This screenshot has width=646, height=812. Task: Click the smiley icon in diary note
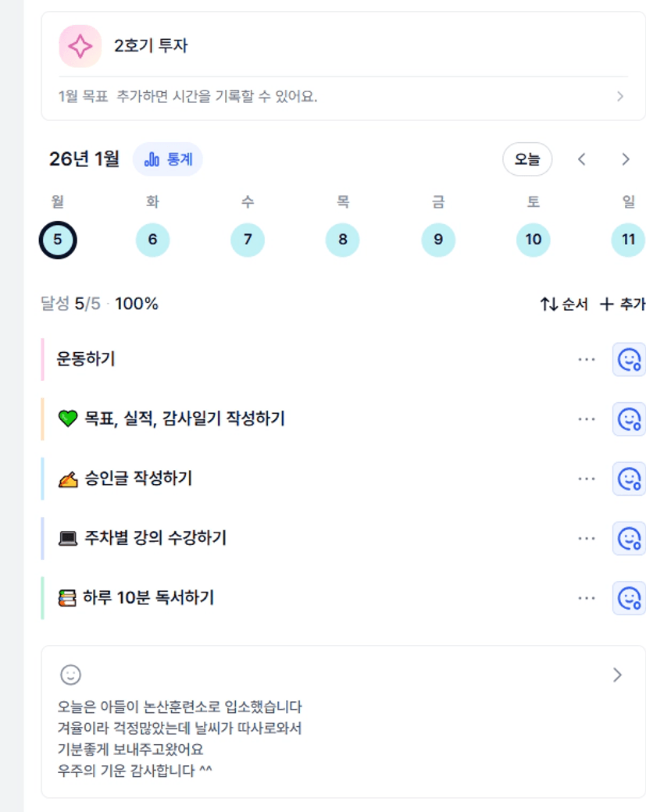(x=70, y=675)
